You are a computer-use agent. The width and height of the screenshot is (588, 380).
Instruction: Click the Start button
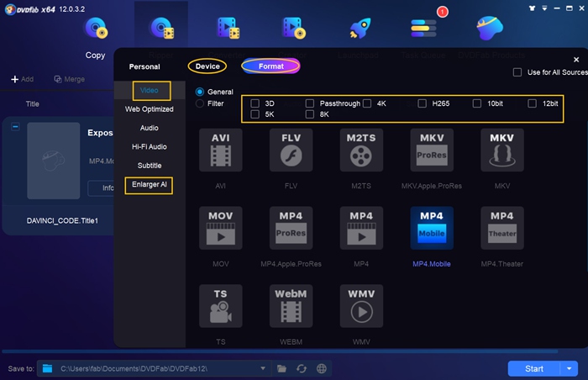534,369
